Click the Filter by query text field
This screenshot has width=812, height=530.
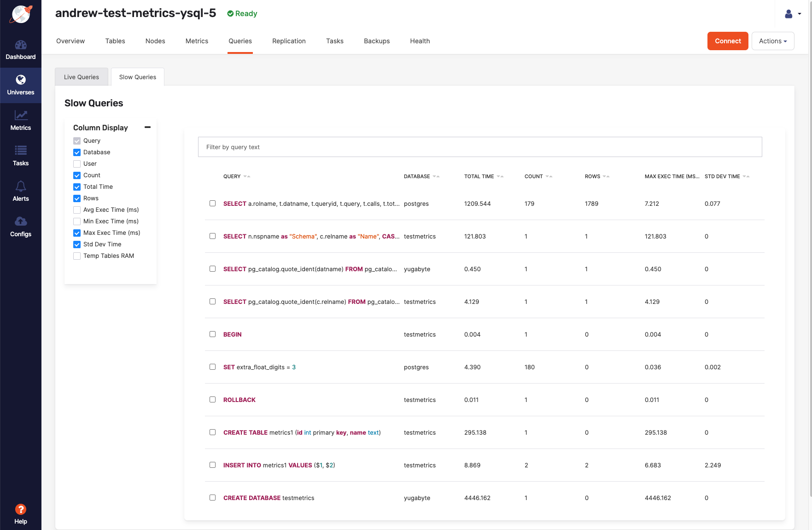479,147
